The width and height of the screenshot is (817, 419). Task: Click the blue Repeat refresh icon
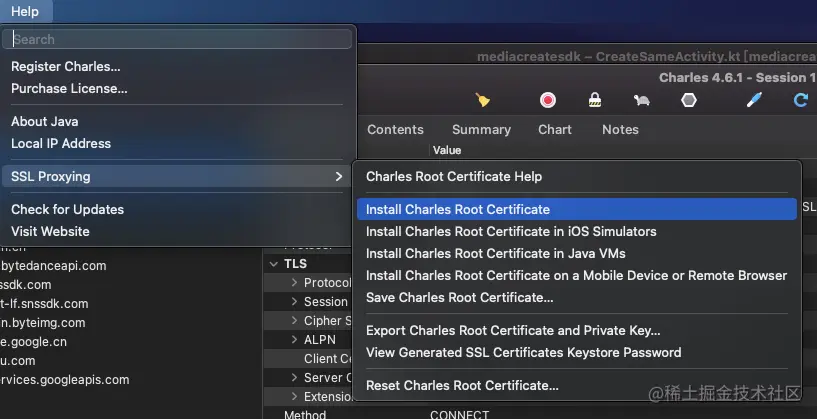pyautogui.click(x=801, y=100)
